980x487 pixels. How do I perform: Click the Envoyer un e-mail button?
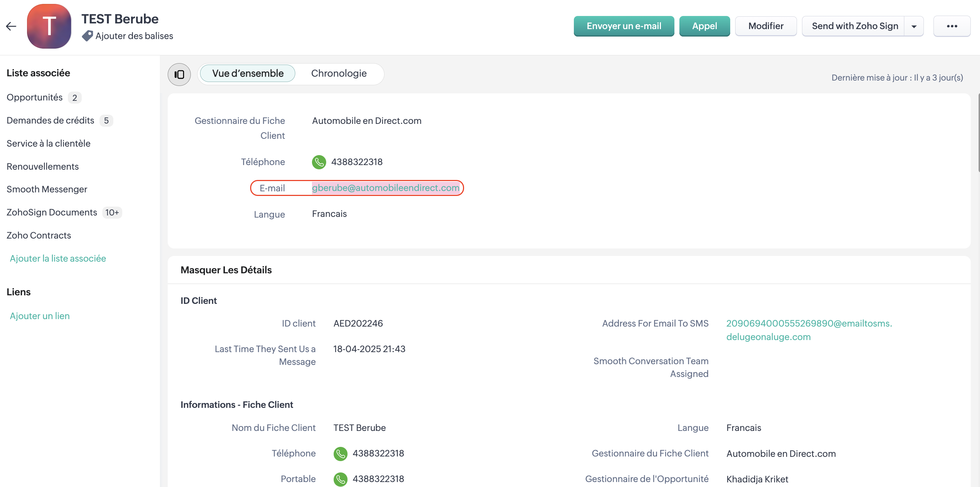pos(624,26)
